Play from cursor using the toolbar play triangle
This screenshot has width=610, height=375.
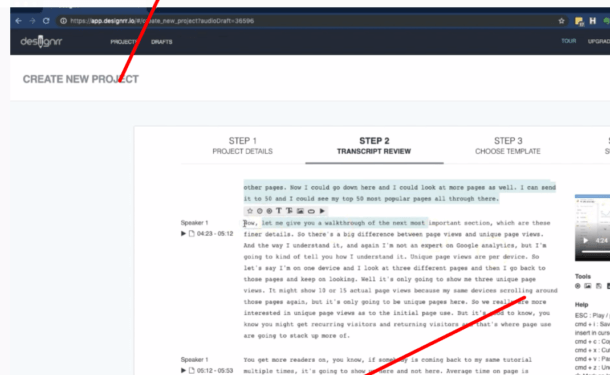tap(322, 211)
